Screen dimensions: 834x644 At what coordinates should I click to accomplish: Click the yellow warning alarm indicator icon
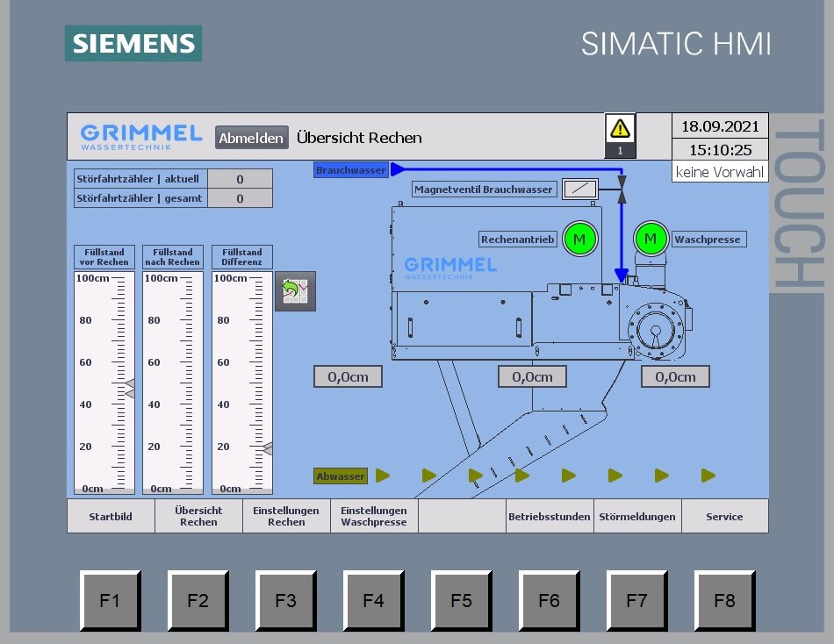point(621,129)
